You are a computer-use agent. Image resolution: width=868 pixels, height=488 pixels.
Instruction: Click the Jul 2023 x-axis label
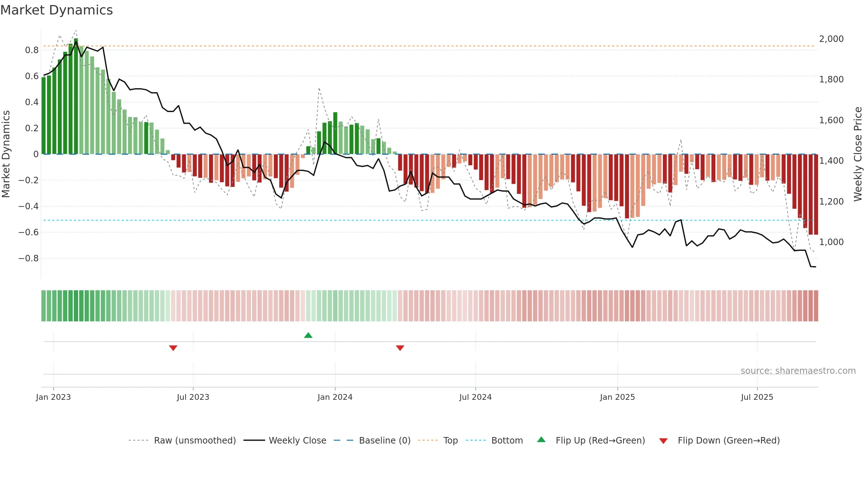tap(193, 397)
